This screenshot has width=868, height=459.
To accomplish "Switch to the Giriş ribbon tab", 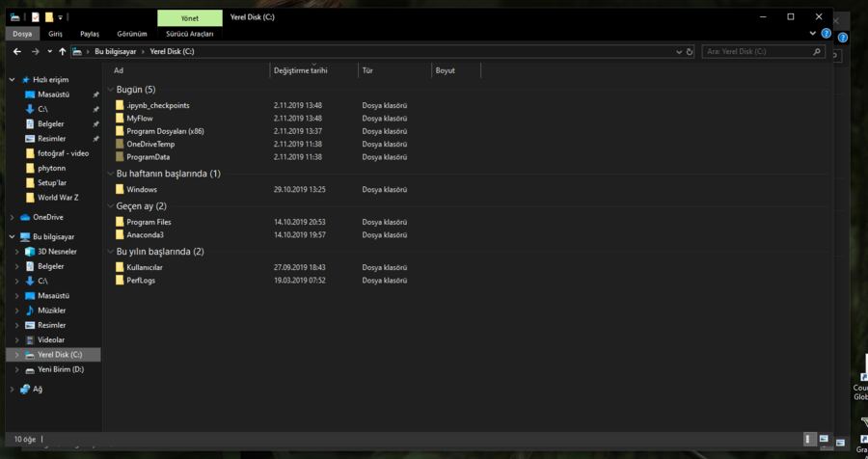I will [x=55, y=34].
